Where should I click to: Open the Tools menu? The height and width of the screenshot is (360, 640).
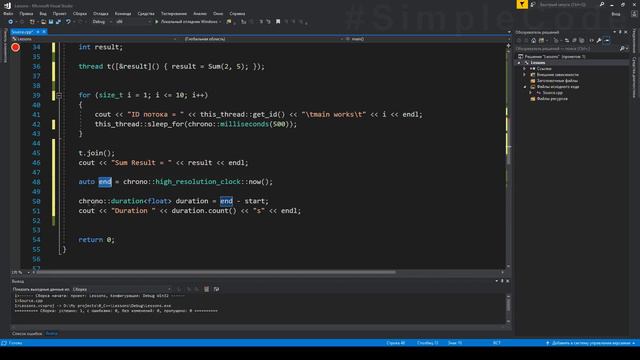146,13
